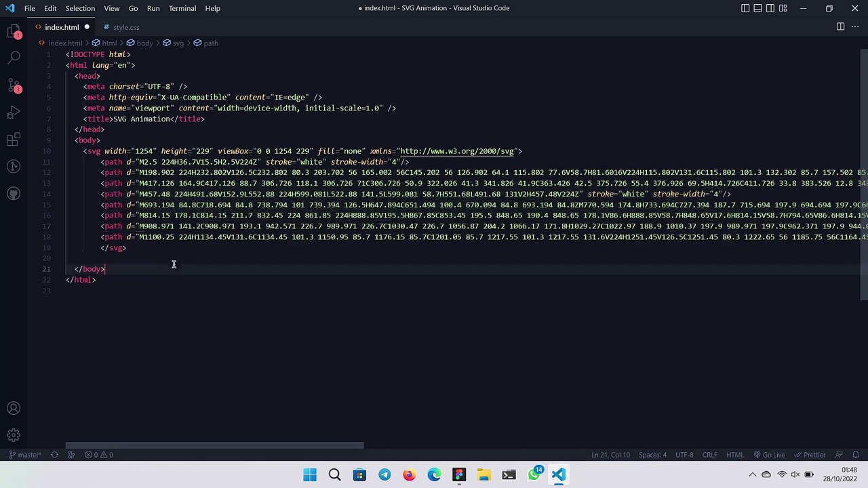The height and width of the screenshot is (488, 868).
Task: Open the GitHub icon in the activity bar
Action: coord(14,194)
